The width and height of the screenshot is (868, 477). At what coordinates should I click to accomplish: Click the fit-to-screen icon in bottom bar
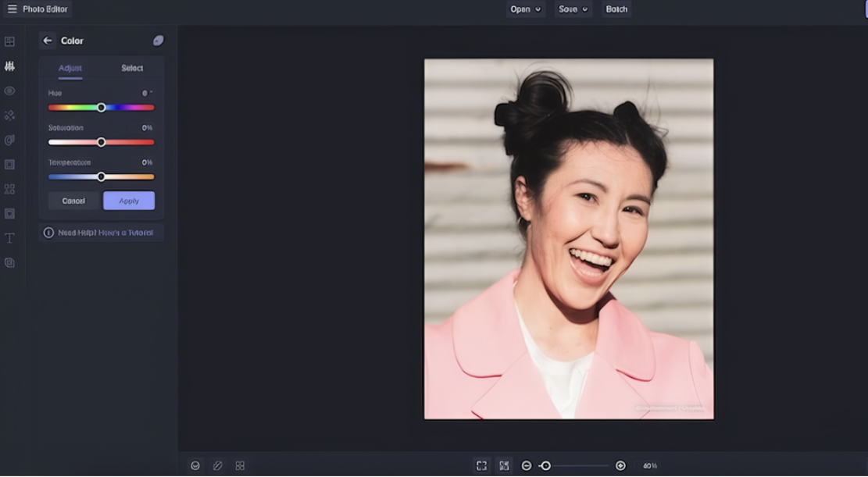481,466
